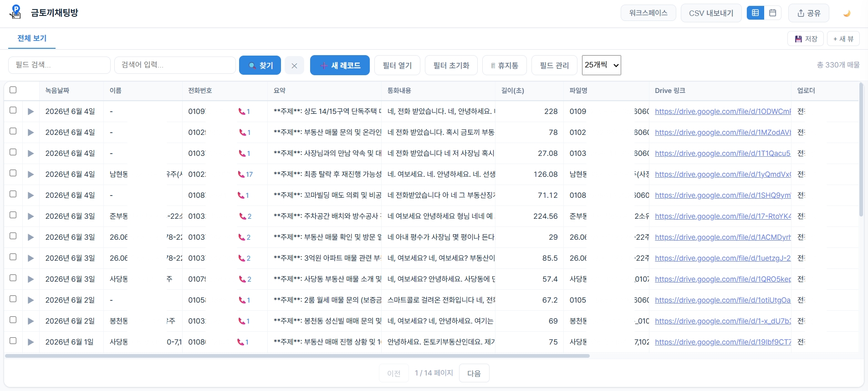Play the 남현동 row recording
Image resolution: width=868 pixels, height=391 pixels.
[31, 175]
